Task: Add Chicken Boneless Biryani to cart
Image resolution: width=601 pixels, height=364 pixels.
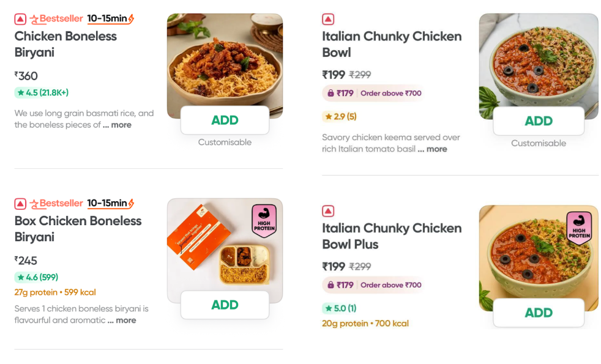Action: pos(225,120)
